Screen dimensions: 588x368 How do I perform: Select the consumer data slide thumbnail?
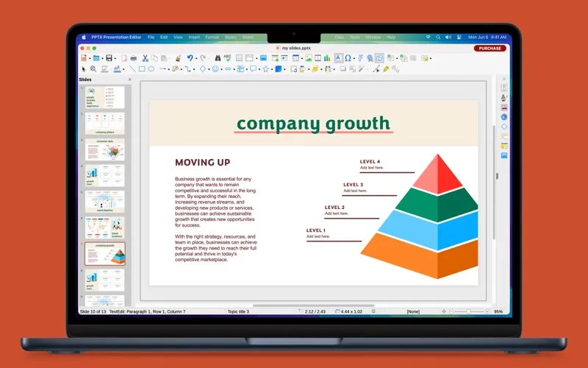point(104,149)
